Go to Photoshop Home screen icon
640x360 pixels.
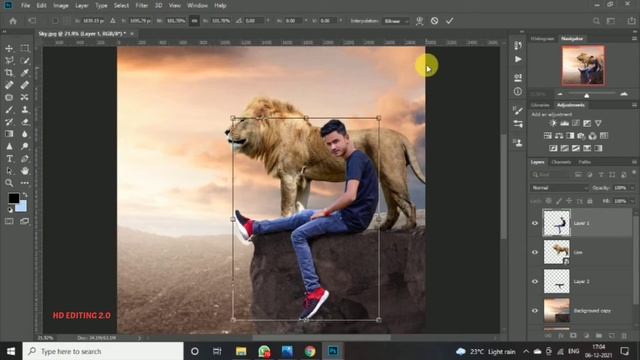[x=13, y=21]
